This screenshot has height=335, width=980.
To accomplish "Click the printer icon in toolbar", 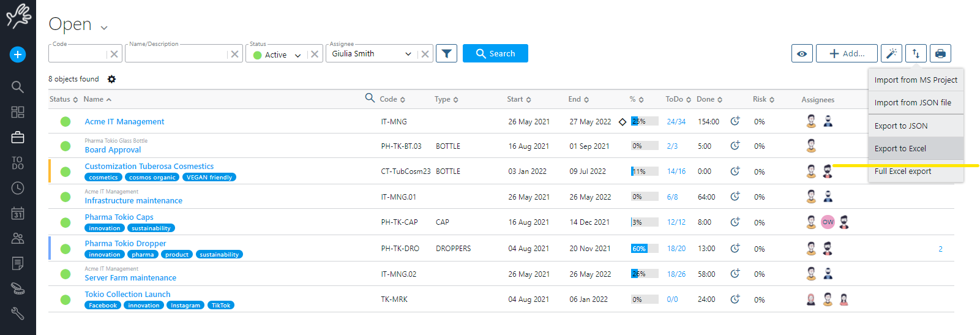I will pos(940,54).
